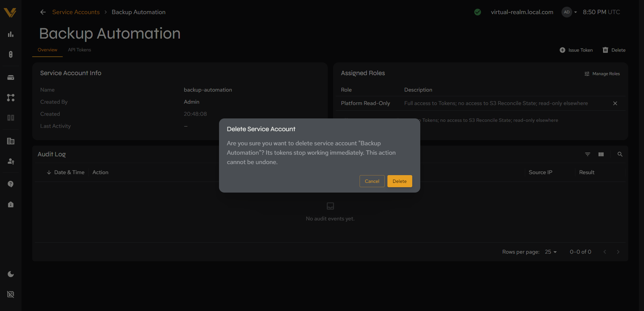Open the dashboard bar chart sidebar icon
Screen dimensions: 644x311
tap(11, 34)
